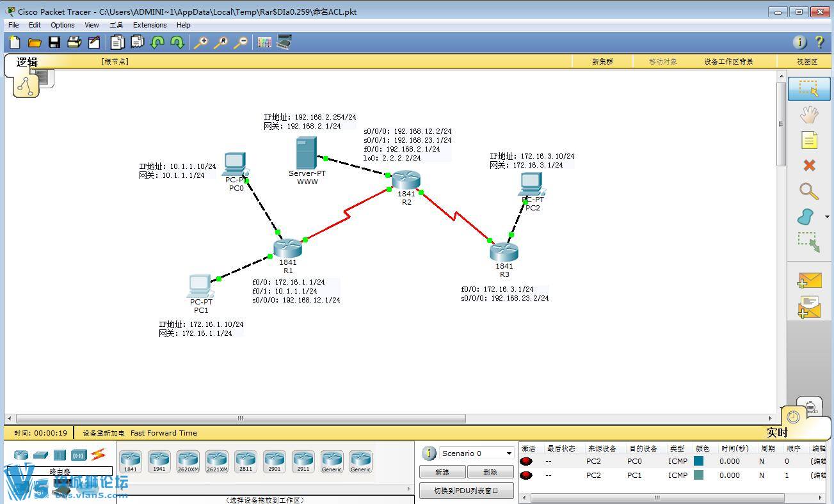Select the Switches device category icon
Screen dimensions: 834x504
pyautogui.click(x=40, y=455)
